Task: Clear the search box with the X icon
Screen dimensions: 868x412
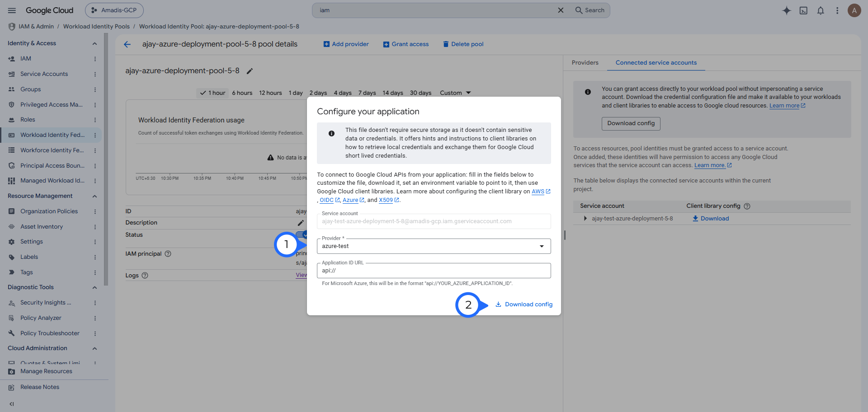Action: (561, 10)
